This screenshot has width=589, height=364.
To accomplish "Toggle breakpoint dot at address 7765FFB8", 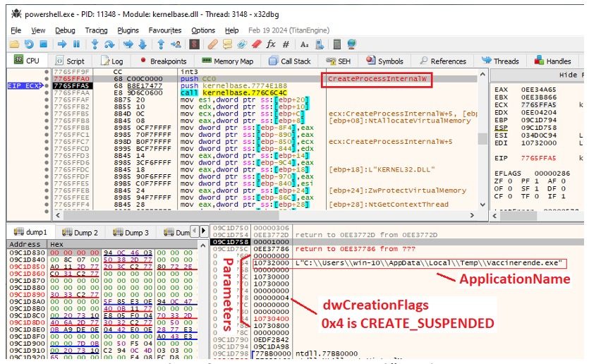I will click(x=47, y=121).
